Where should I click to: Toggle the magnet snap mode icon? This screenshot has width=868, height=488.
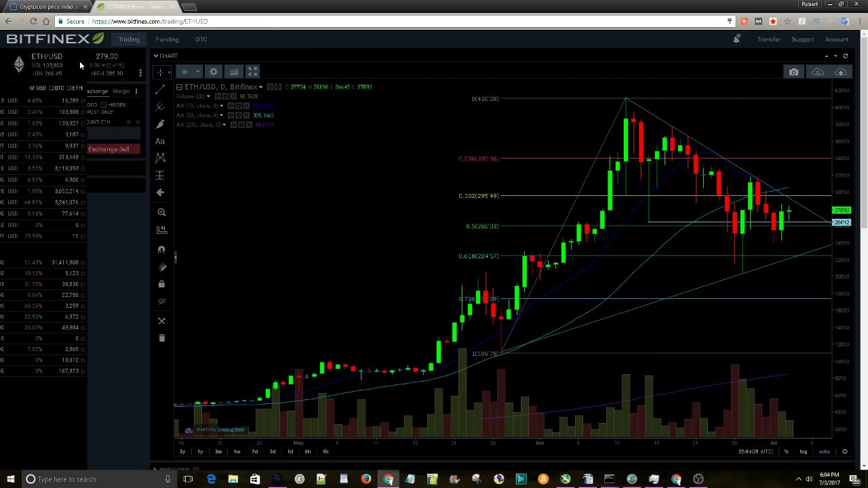click(x=161, y=249)
